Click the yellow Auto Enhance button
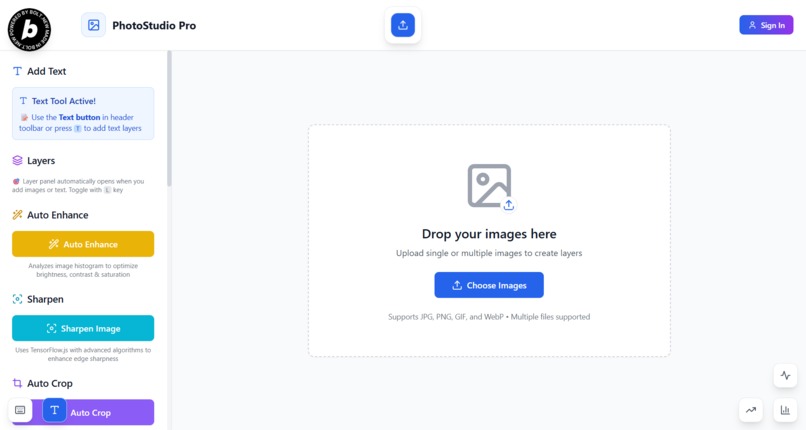This screenshot has height=430, width=806. pyautogui.click(x=83, y=244)
